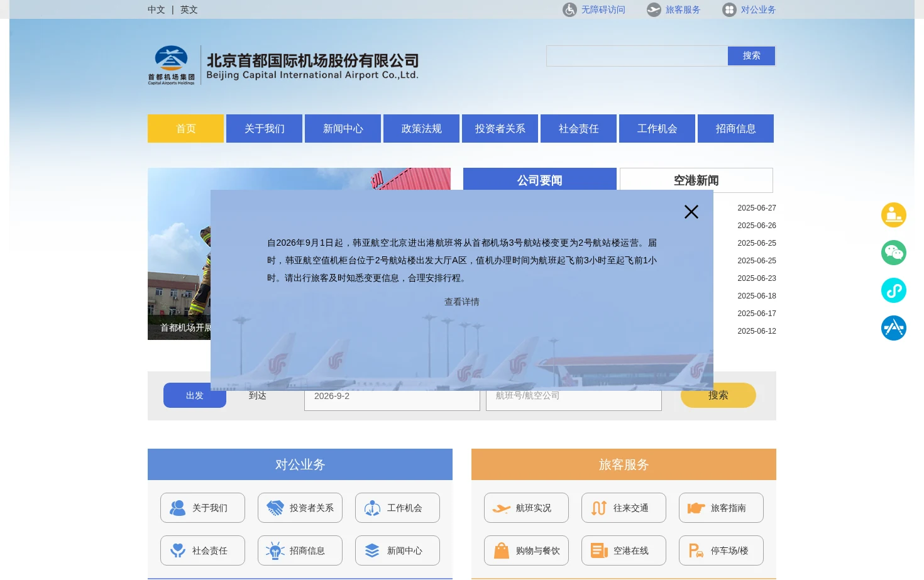
Task: Click the newspaper 空港在线 icon
Action: tap(599, 550)
